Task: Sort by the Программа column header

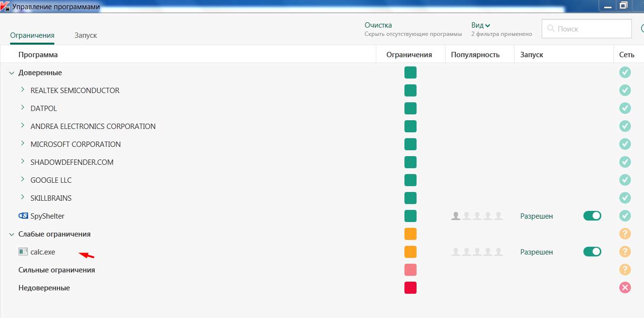Action: [38, 55]
